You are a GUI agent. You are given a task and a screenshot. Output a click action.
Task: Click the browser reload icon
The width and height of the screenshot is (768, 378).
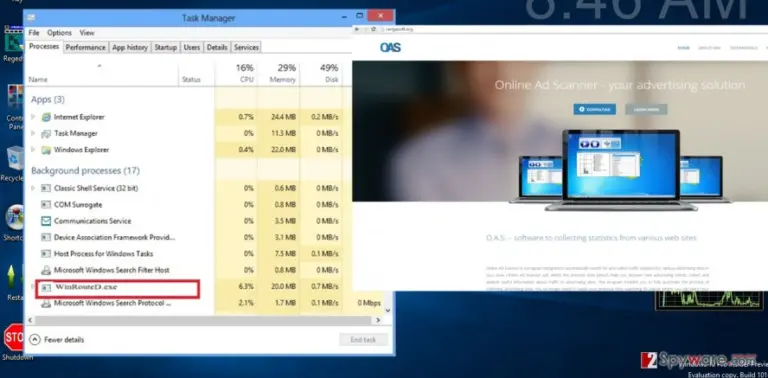pos(373,29)
